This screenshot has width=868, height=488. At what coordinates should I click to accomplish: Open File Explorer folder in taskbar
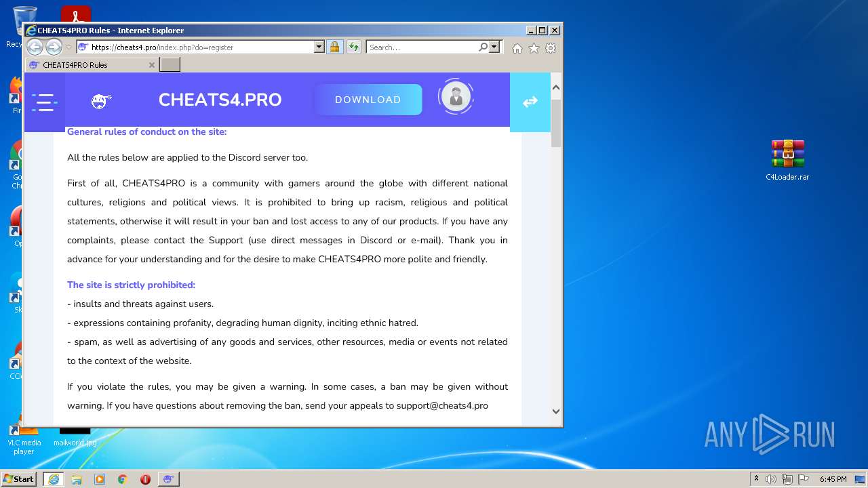(x=77, y=479)
